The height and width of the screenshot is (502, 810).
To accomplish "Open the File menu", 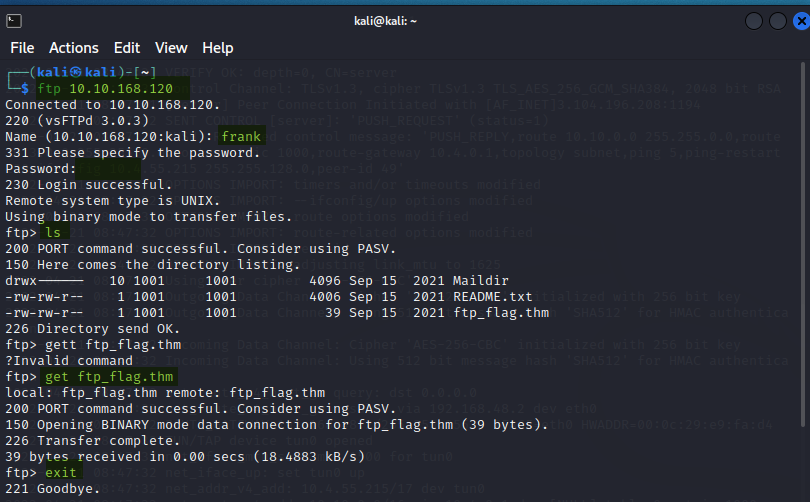I will click(22, 48).
